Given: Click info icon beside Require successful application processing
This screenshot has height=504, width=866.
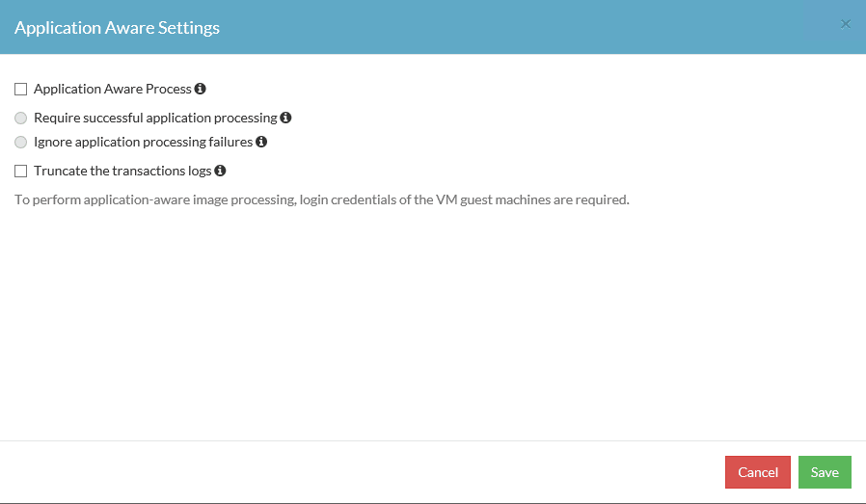Looking at the screenshot, I should (x=285, y=118).
